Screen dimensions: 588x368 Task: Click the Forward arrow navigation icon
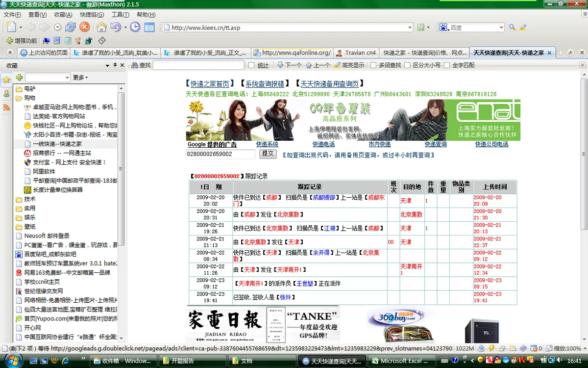point(44,27)
